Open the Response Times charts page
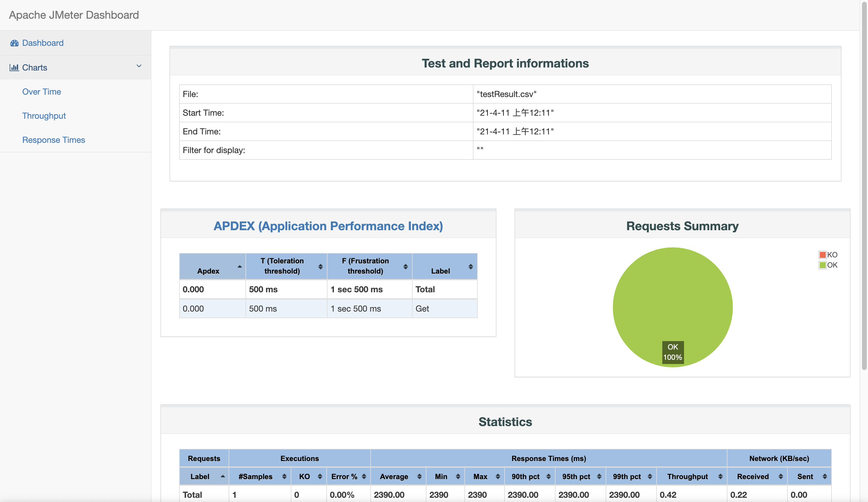The image size is (868, 502). [x=54, y=140]
